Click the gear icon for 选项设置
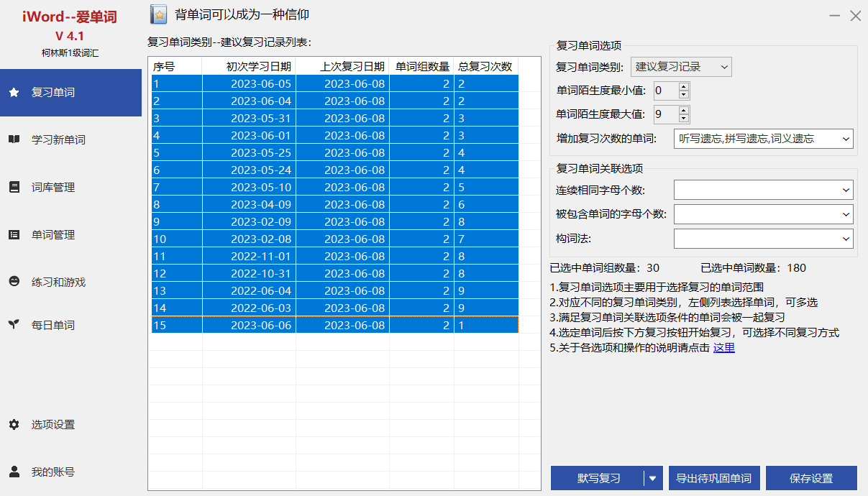Screen dimensions: 868x496 click(14, 424)
